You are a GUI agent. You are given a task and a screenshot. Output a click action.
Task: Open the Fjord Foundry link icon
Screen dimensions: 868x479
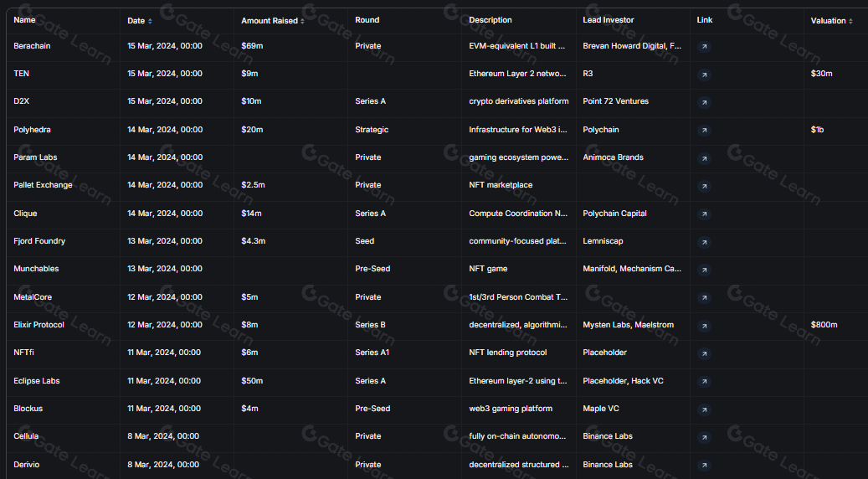704,242
